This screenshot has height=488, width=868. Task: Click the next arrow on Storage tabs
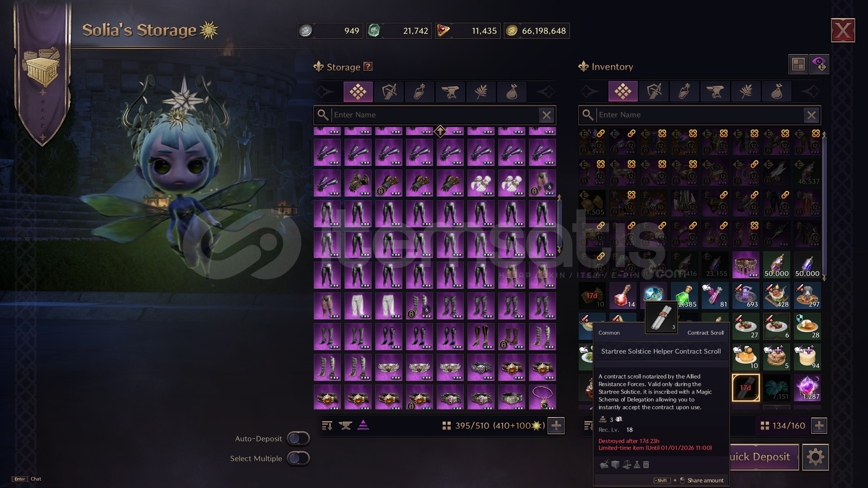pyautogui.click(x=546, y=92)
